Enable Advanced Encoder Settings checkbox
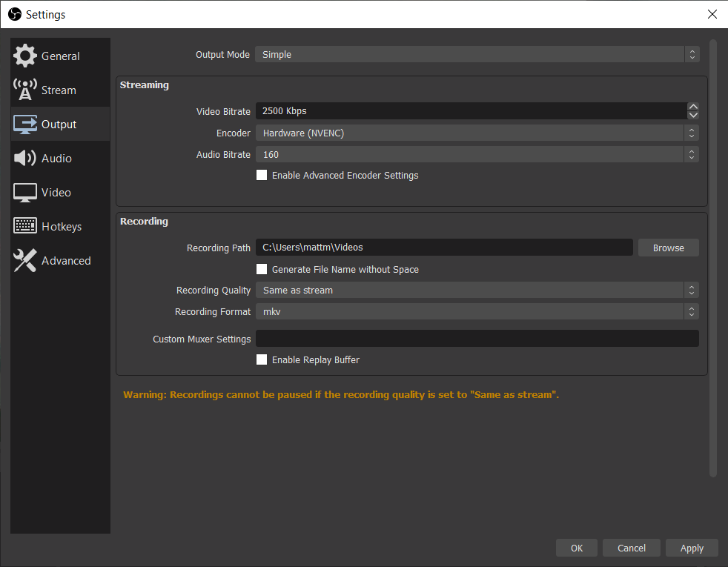 click(x=262, y=176)
